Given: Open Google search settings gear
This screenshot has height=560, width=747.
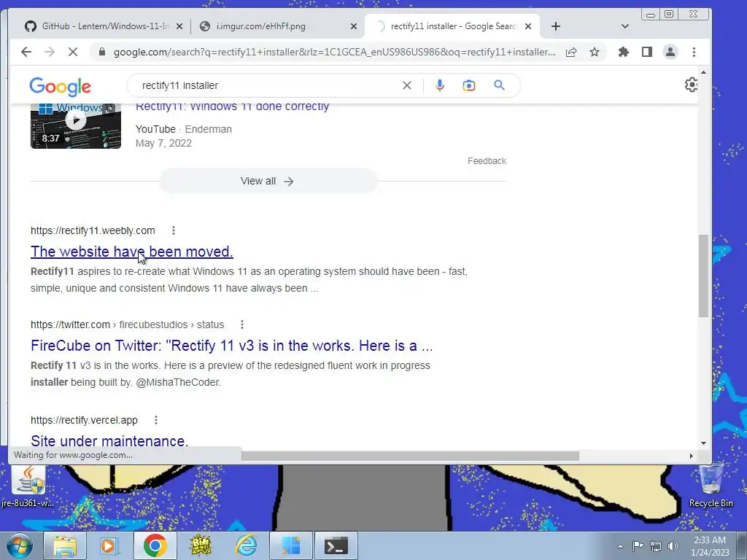Looking at the screenshot, I should coord(692,85).
